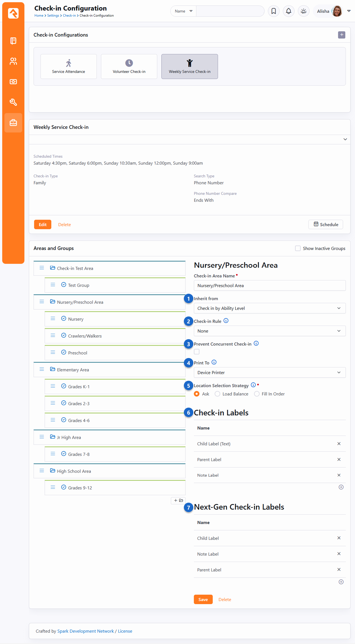The width and height of the screenshot is (355, 644).
Task: Open info tooltip next to Check-in Rule
Action: [226, 321]
